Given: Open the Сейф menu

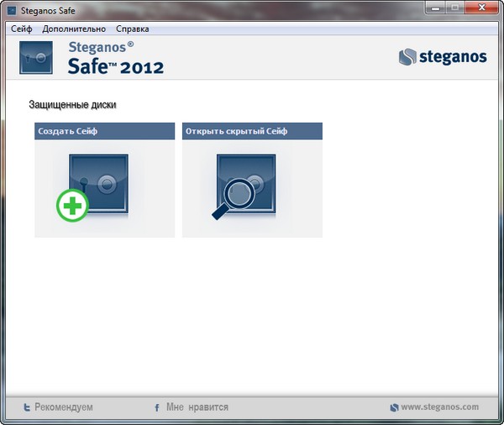Looking at the screenshot, I should (22, 29).
